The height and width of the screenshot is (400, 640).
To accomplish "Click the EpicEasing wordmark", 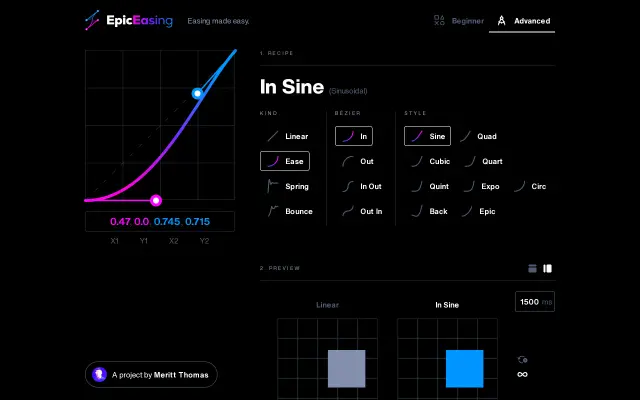I will 139,20.
